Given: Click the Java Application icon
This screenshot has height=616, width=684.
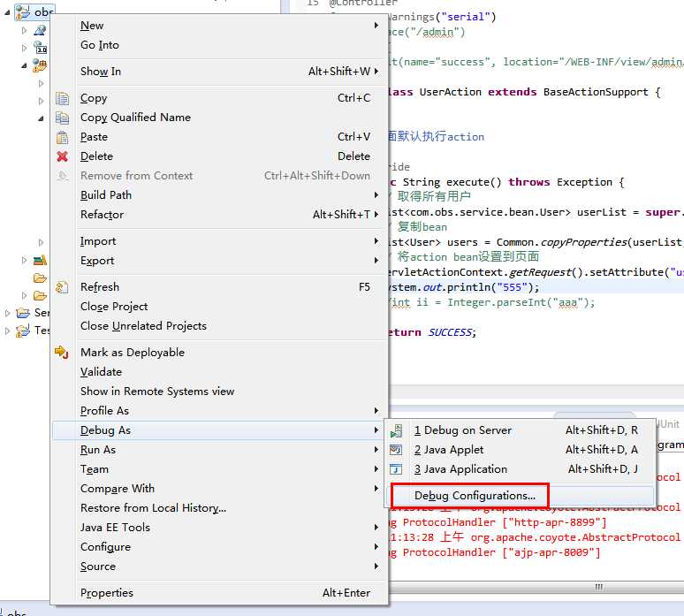Looking at the screenshot, I should (x=396, y=469).
